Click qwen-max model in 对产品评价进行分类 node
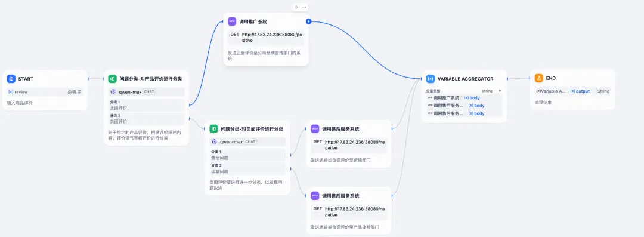 tap(130, 92)
